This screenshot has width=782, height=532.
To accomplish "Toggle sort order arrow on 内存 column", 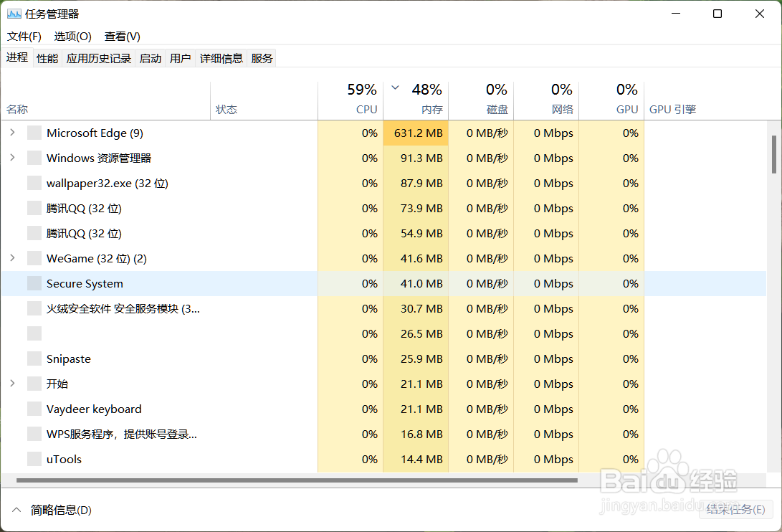I will click(396, 88).
